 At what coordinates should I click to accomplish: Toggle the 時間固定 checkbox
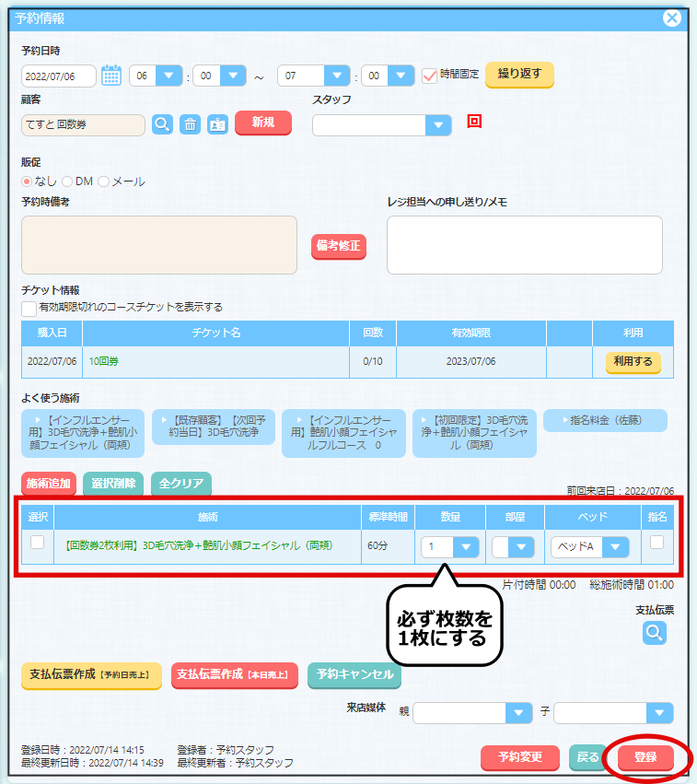click(x=429, y=76)
